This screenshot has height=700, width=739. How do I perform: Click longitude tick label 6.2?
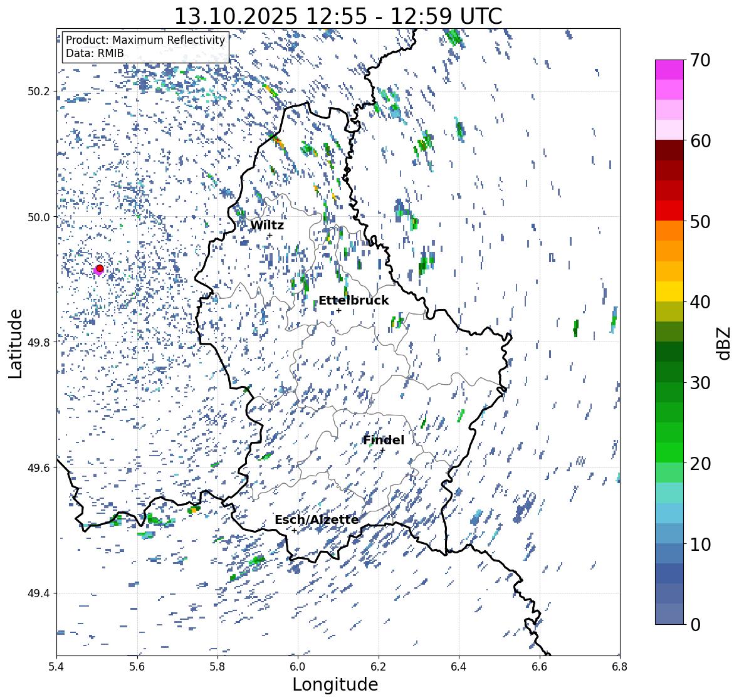click(x=379, y=666)
